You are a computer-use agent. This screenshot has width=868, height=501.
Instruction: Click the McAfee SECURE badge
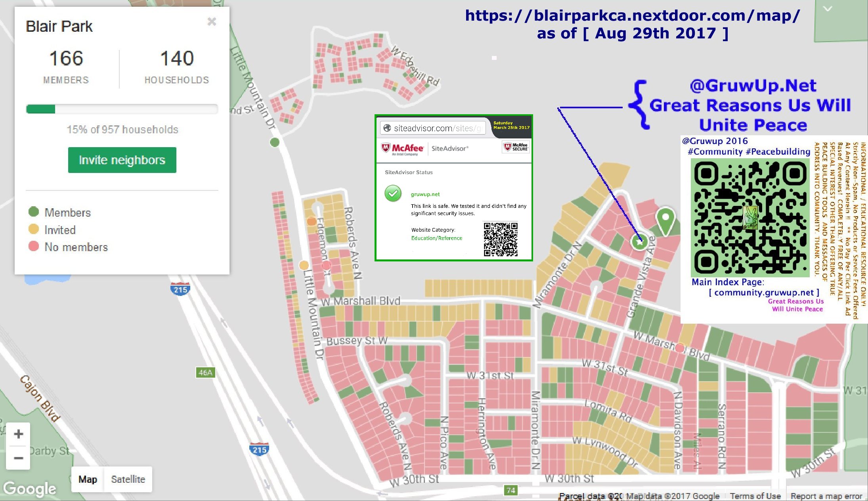click(516, 147)
